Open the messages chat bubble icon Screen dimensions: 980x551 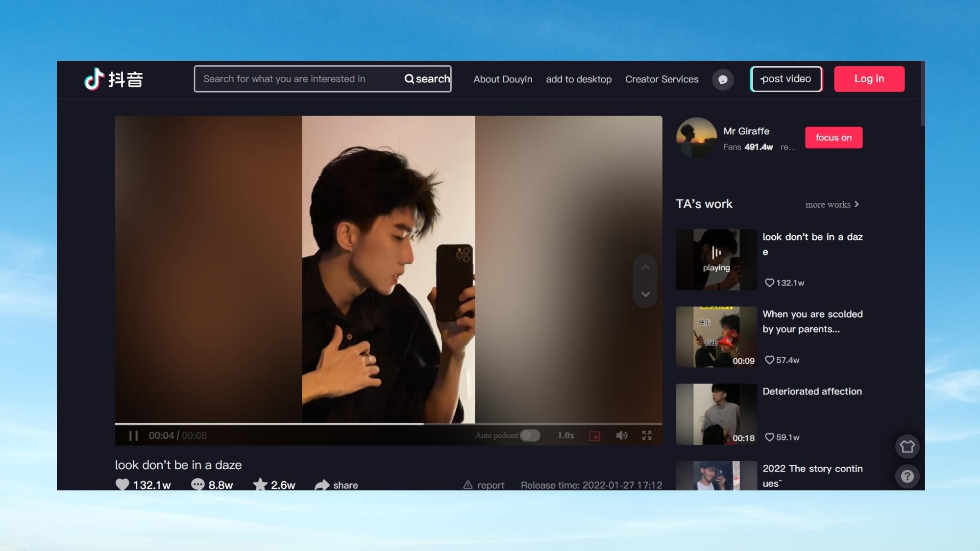coord(723,79)
